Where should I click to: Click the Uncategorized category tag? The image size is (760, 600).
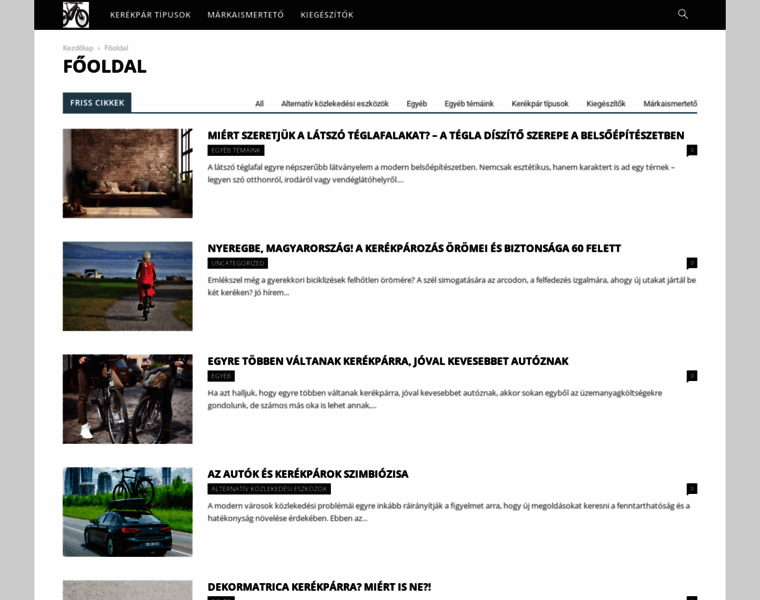(238, 263)
